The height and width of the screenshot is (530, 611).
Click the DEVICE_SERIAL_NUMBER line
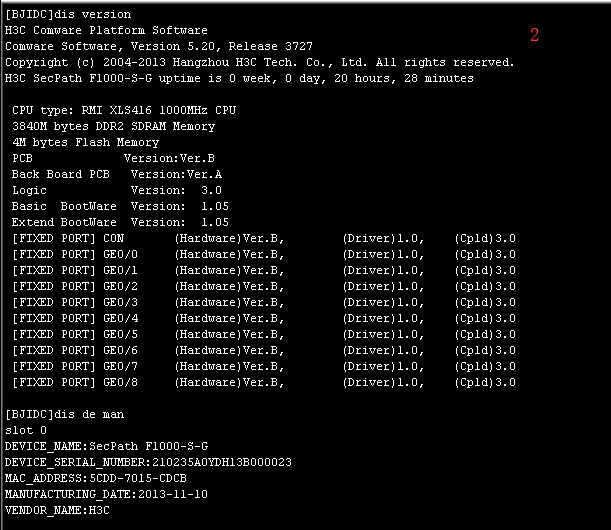(148, 462)
